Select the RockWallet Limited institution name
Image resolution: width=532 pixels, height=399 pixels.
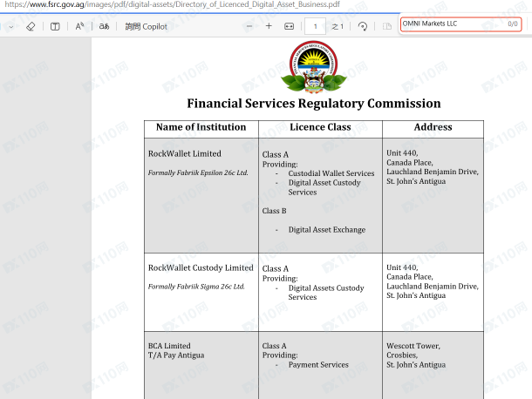click(x=185, y=153)
